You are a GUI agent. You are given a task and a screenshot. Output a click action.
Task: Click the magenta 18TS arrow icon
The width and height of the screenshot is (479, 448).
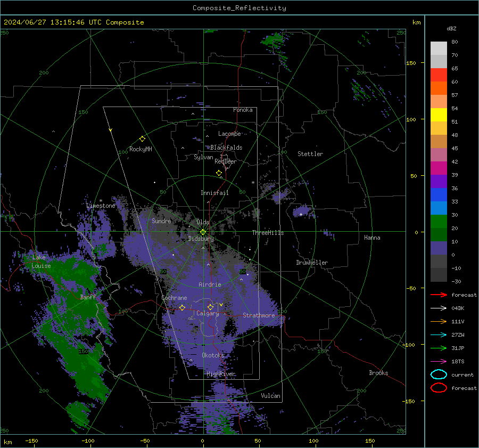coord(439,361)
